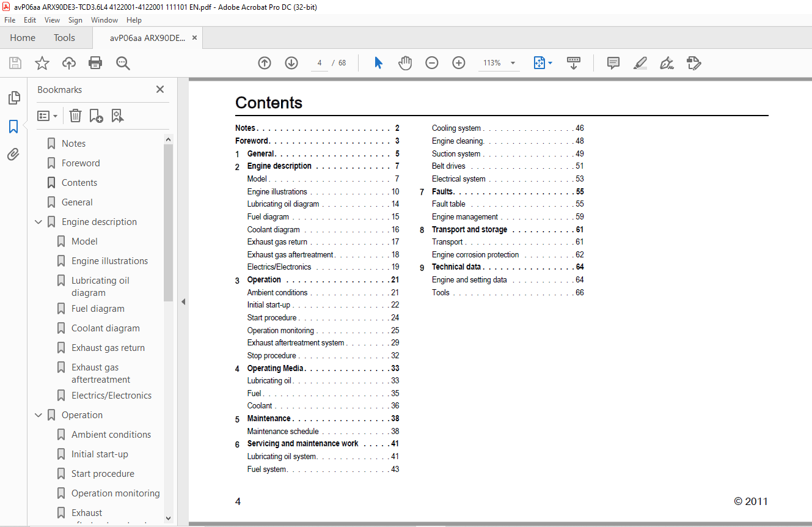The width and height of the screenshot is (812, 527).
Task: Collapse the navigation pane arrow
Action: click(x=183, y=301)
